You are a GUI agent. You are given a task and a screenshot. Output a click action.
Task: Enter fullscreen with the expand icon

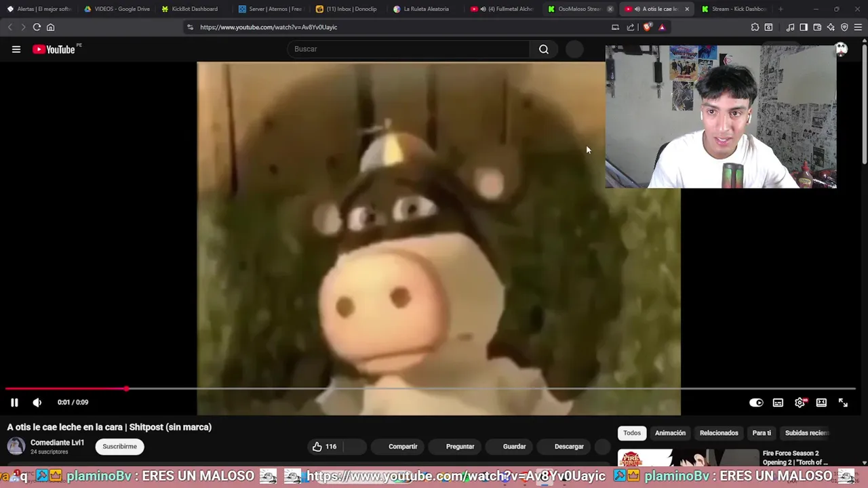coord(843,403)
